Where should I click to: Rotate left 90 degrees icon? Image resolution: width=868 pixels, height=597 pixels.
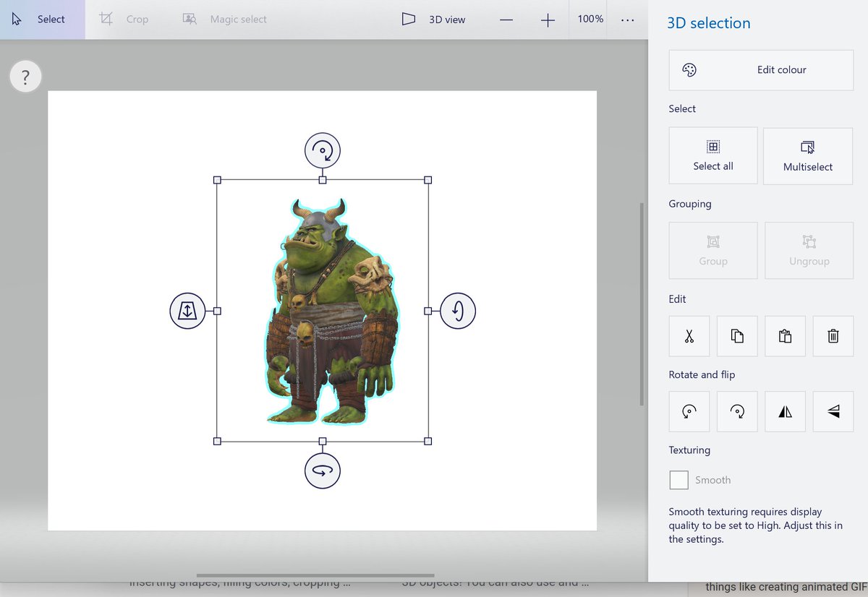(689, 412)
